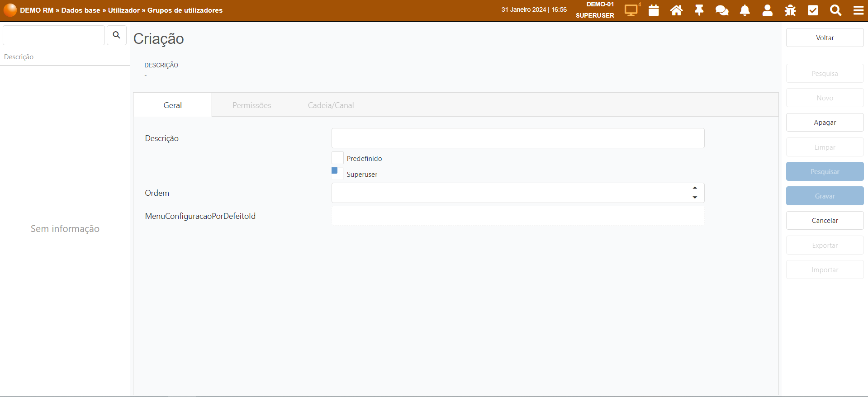Viewport: 868px width, 397px height.
Task: Click the Sem informação message
Action: pyautogui.click(x=65, y=229)
